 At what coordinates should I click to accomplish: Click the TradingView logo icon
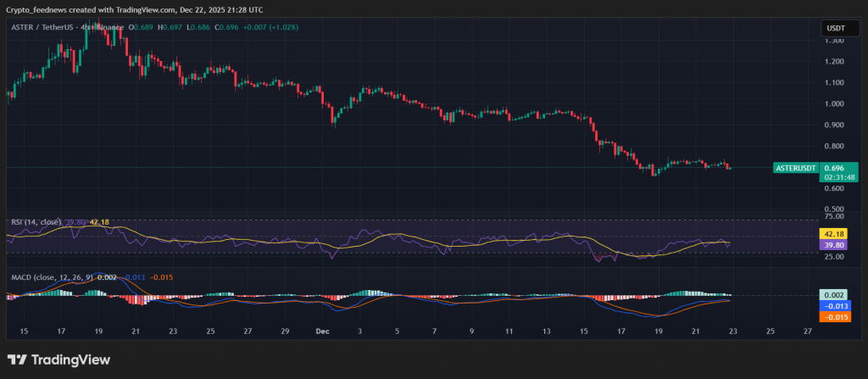click(17, 360)
